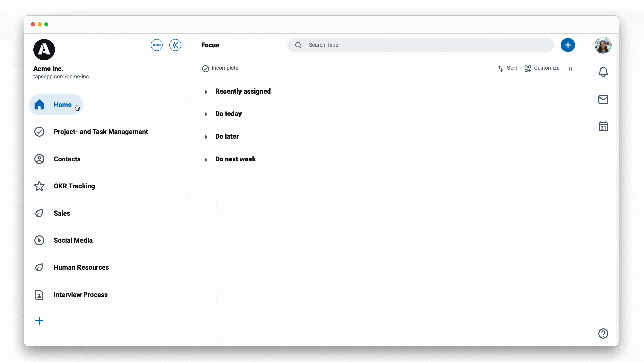Toggle the sidebar collapse button
The height and width of the screenshot is (362, 644).
[176, 45]
